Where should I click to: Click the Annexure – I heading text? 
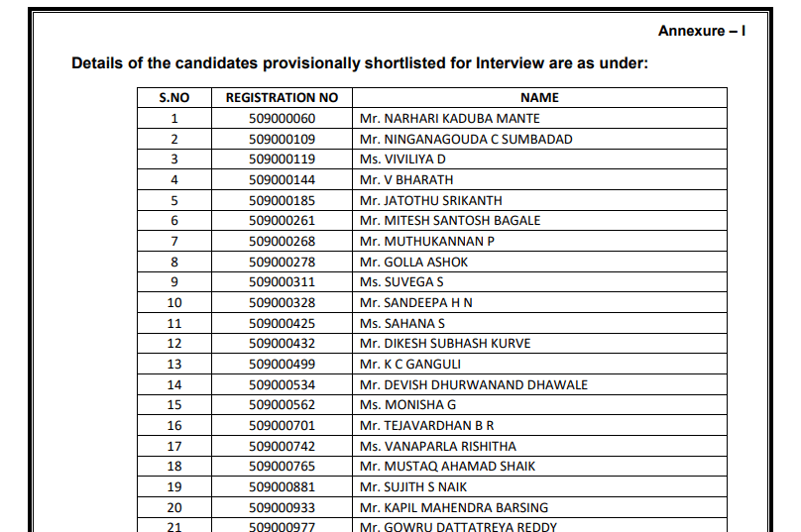click(x=701, y=32)
